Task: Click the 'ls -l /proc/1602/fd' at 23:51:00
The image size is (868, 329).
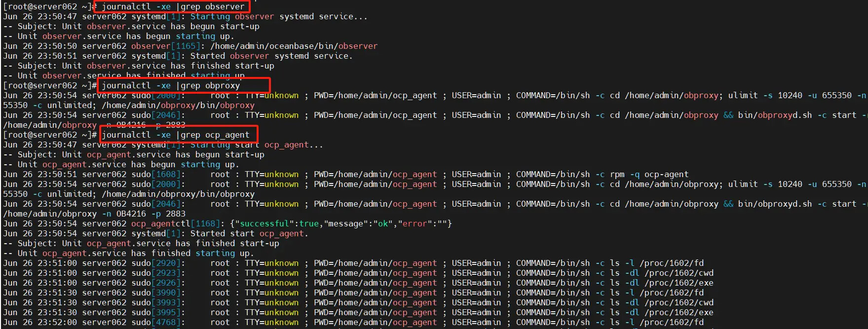Action: point(657,263)
